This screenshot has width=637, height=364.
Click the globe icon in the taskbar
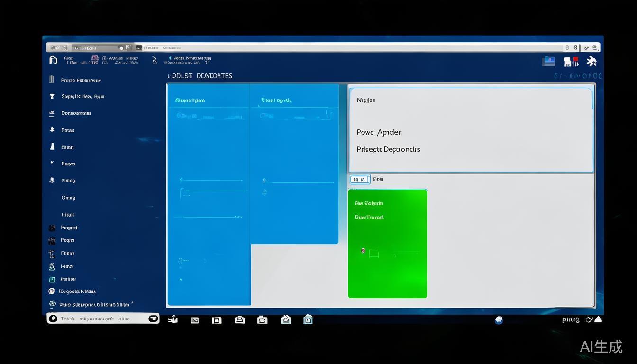point(499,320)
